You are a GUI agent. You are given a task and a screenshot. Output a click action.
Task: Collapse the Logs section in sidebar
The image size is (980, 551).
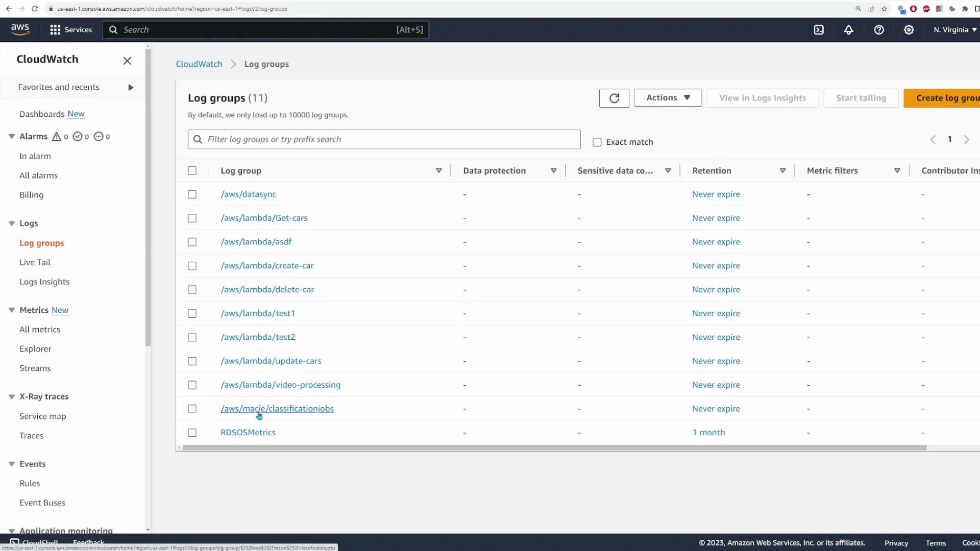click(11, 223)
